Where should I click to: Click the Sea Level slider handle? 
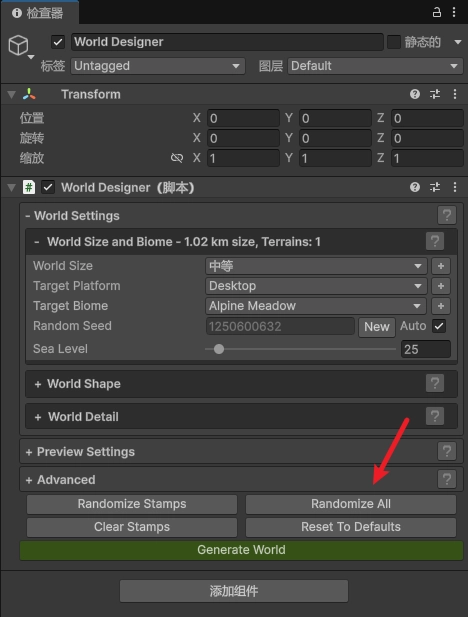[219, 349]
